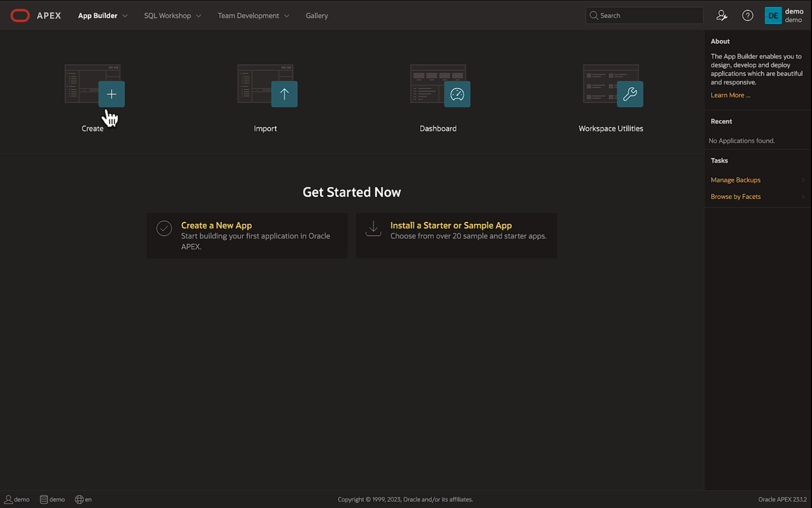Screen dimensions: 812x508
Task: Go to the SQL Workshop menu item
Action: 167,15
